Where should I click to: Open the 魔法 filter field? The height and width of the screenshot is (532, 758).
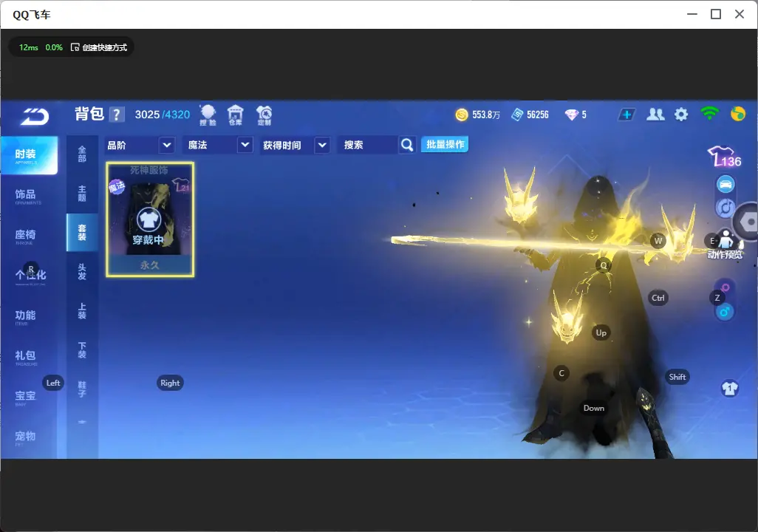(218, 145)
